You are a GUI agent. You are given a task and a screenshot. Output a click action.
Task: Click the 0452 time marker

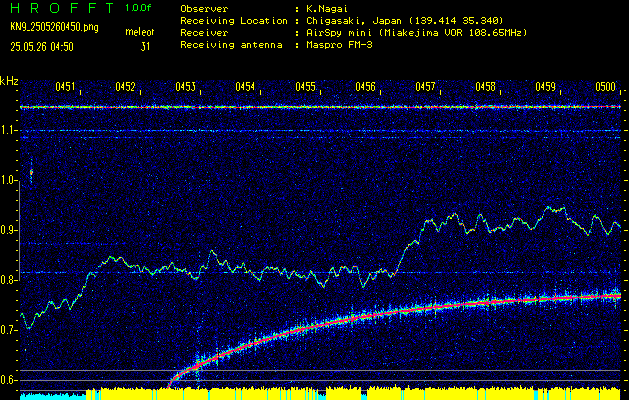pos(125,86)
